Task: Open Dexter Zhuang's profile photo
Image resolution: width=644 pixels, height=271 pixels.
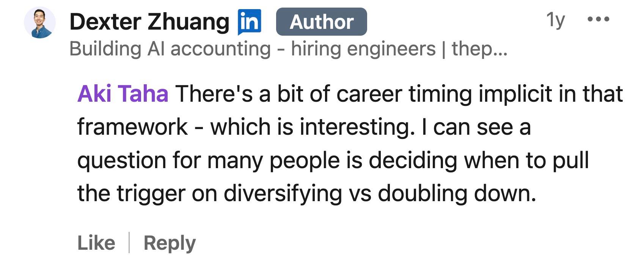Action: coord(40,23)
